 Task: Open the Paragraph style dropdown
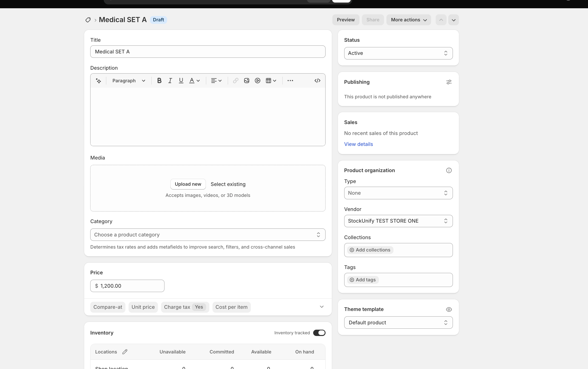click(x=129, y=81)
